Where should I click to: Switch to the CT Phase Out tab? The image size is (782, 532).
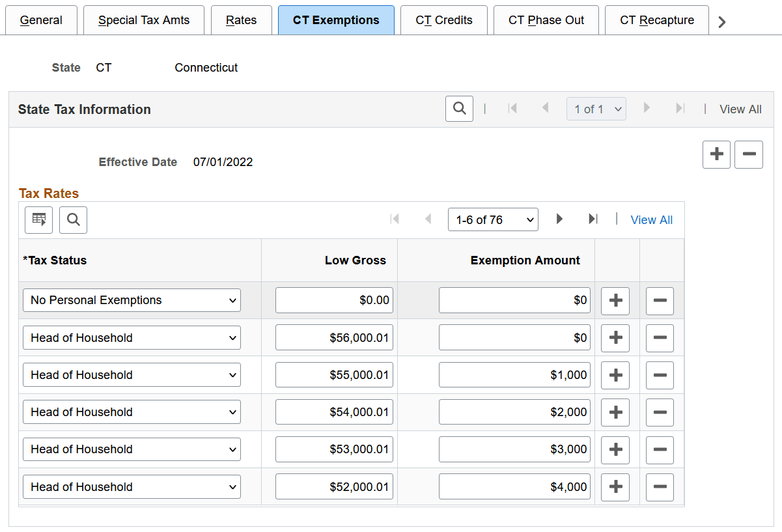click(546, 20)
